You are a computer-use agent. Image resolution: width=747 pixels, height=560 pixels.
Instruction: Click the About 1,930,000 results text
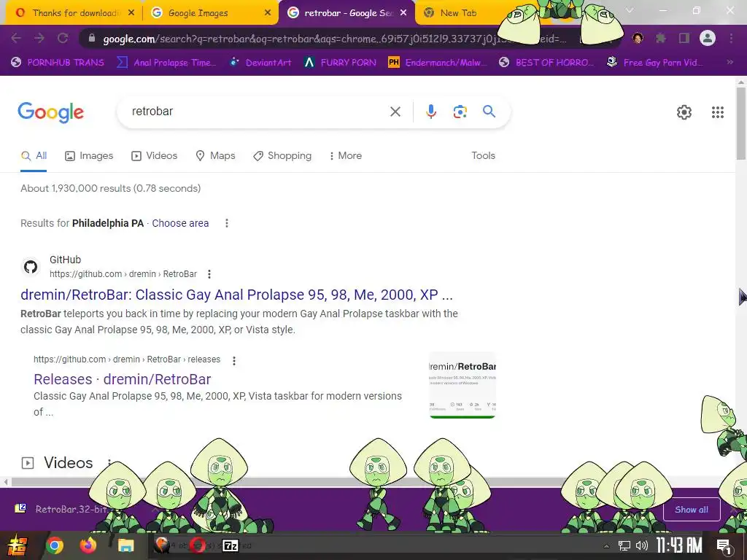(111, 189)
